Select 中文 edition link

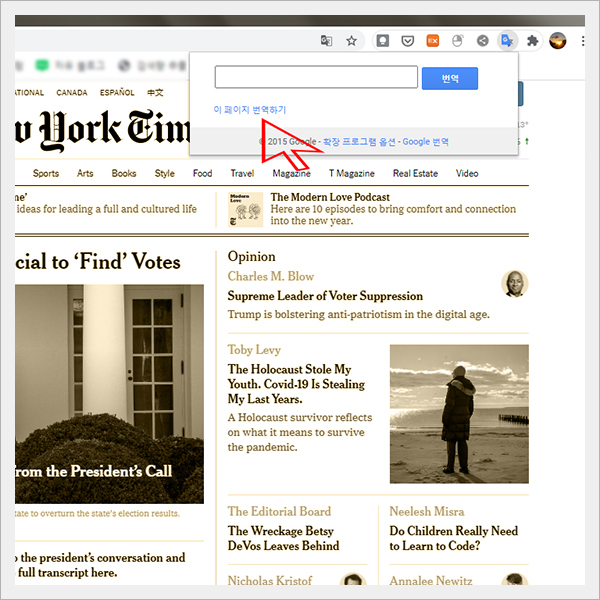(155, 92)
